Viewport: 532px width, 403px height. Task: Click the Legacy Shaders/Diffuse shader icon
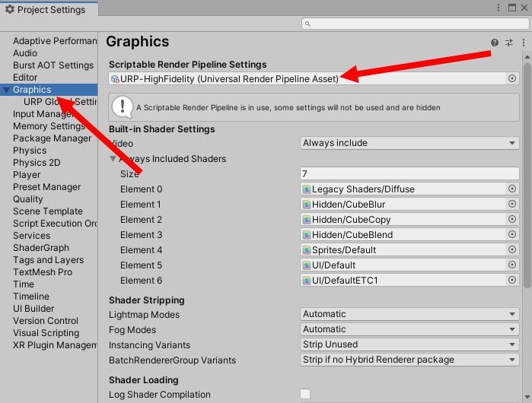pyautogui.click(x=307, y=189)
